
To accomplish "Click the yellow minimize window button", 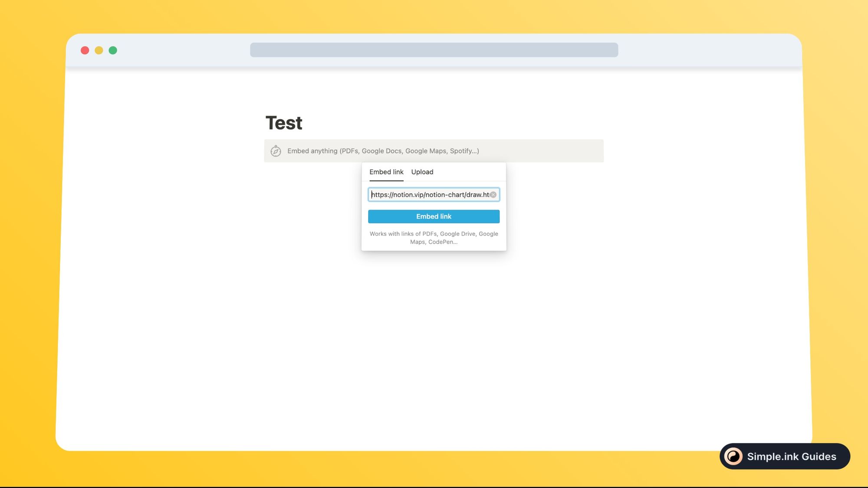I will click(99, 50).
